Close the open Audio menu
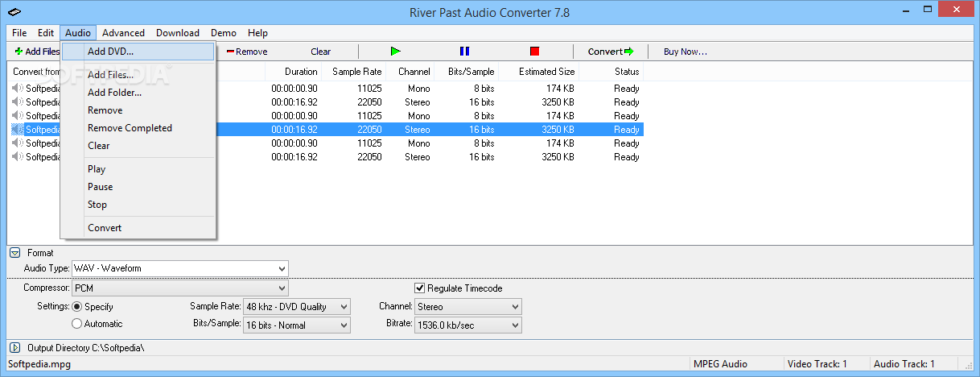Image resolution: width=980 pixels, height=377 pixels. pos(78,33)
